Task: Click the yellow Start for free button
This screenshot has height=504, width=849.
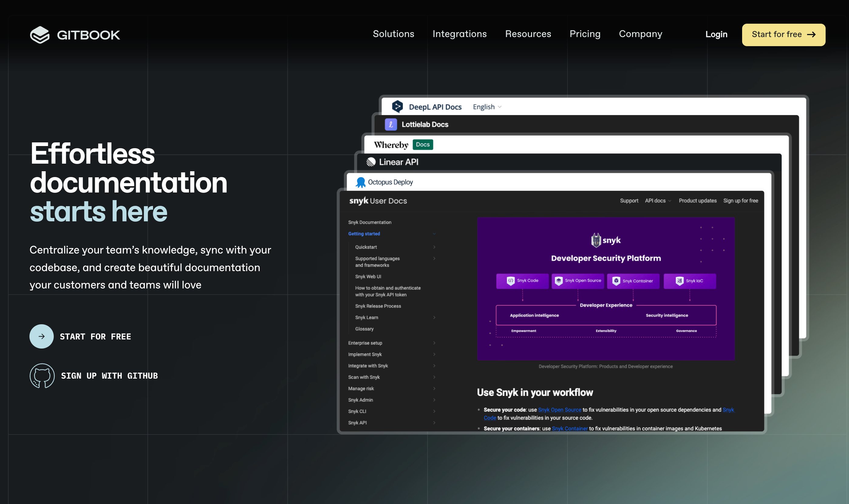Action: [x=783, y=35]
